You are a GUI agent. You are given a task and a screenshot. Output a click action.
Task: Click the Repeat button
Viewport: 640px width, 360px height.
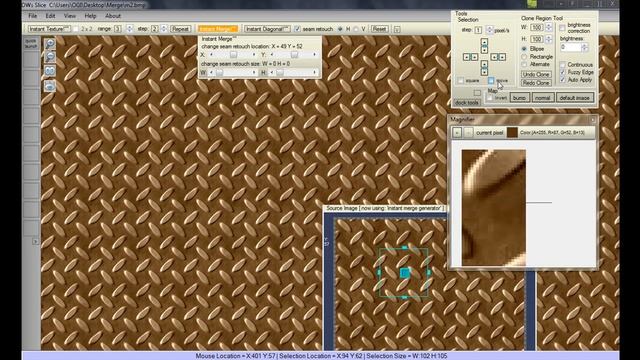[180, 29]
